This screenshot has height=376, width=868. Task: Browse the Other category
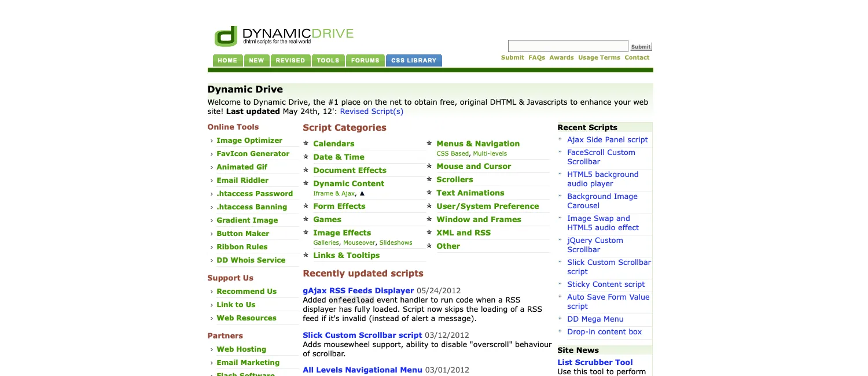click(448, 246)
